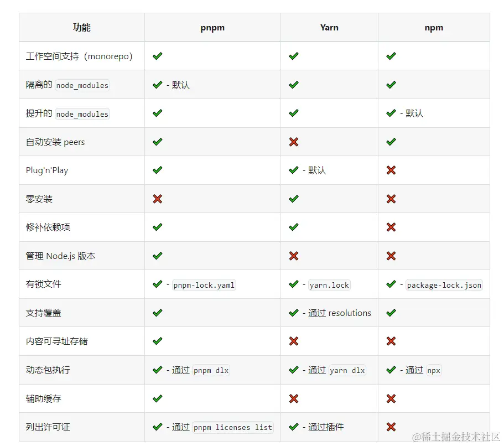Click the pnpm licenses list code label
504x446 pixels.
pyautogui.click(x=233, y=428)
